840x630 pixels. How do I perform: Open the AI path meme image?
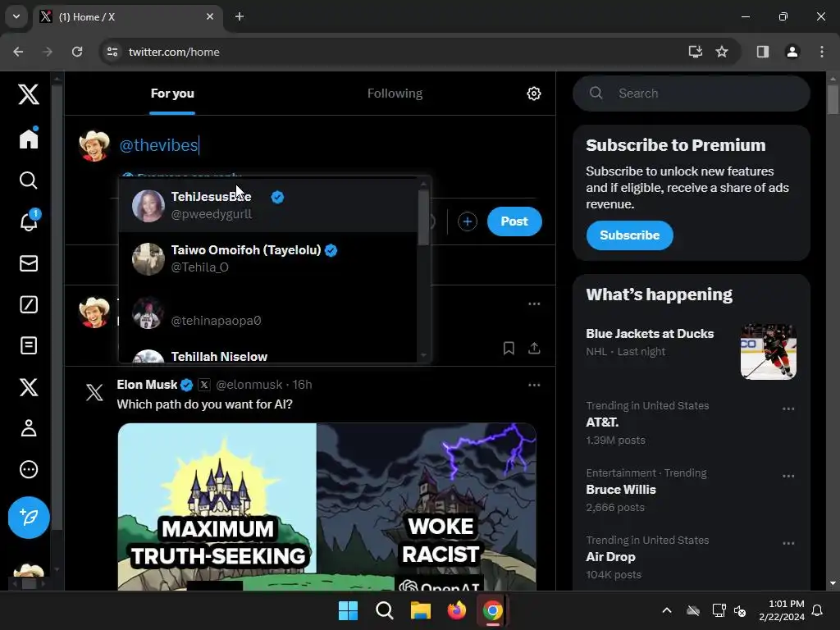326,507
